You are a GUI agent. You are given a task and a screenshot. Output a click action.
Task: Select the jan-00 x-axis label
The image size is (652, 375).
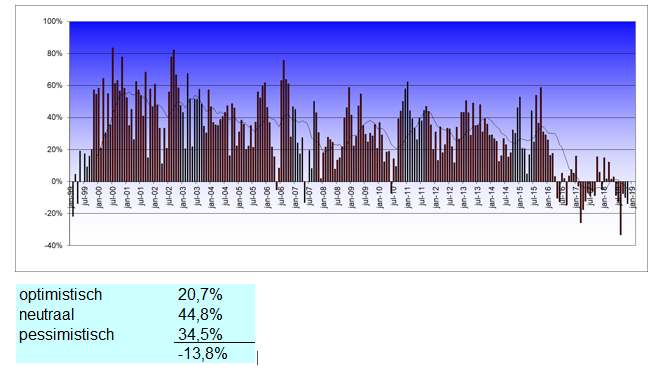(99, 197)
